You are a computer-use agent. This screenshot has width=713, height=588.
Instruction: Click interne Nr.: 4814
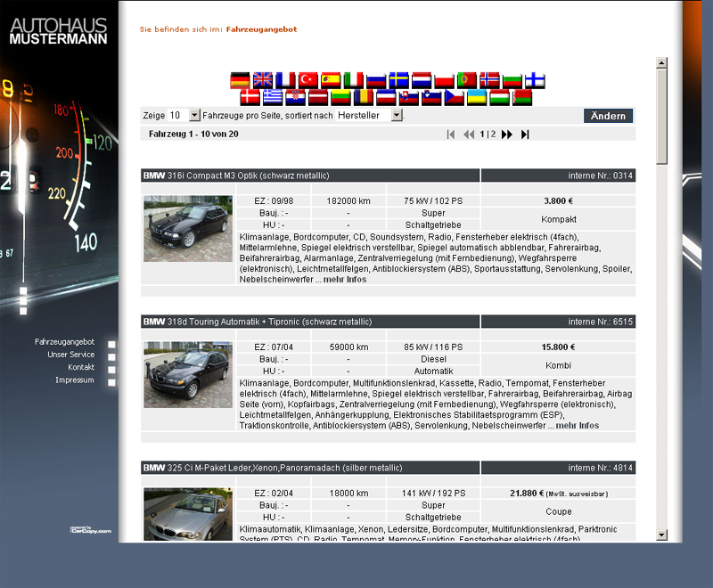pos(600,468)
